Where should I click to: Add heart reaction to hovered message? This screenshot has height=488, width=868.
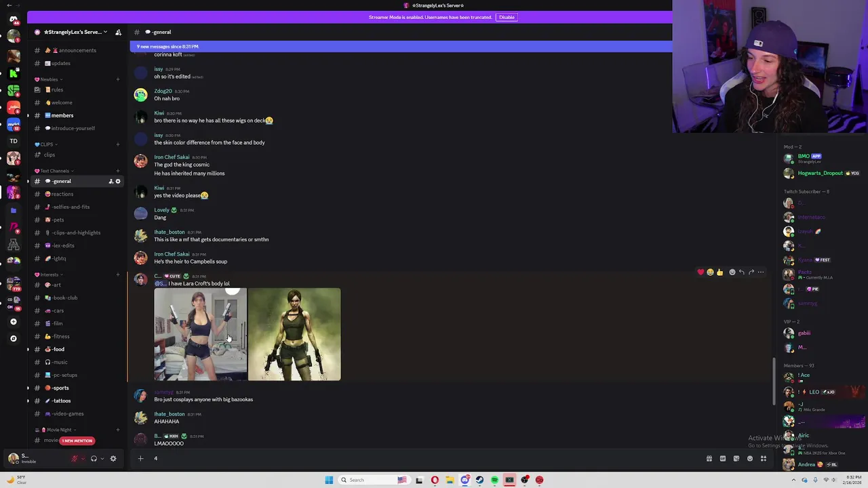701,272
